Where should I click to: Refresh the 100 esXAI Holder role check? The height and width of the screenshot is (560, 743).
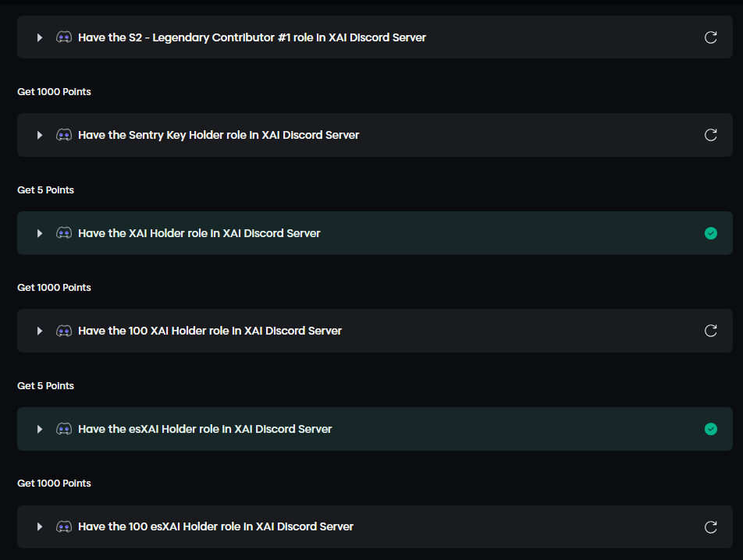pos(710,526)
